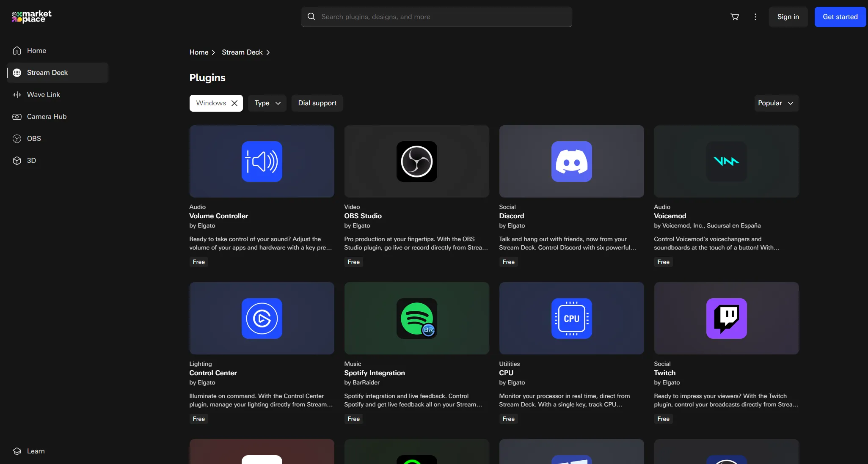Click the Spotify Integration plugin icon
The width and height of the screenshot is (868, 464).
(416, 318)
